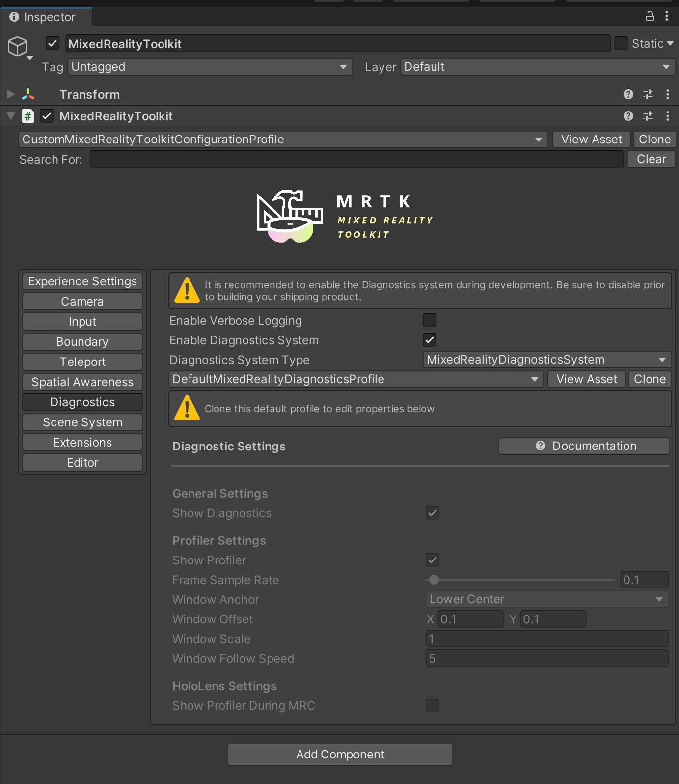Screen dimensions: 679x784
Task: Toggle Show Profiler checkbox
Action: tap(433, 560)
